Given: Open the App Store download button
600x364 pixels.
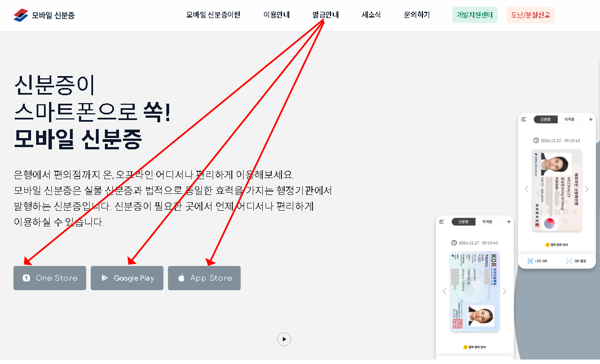Looking at the screenshot, I should coord(204,278).
